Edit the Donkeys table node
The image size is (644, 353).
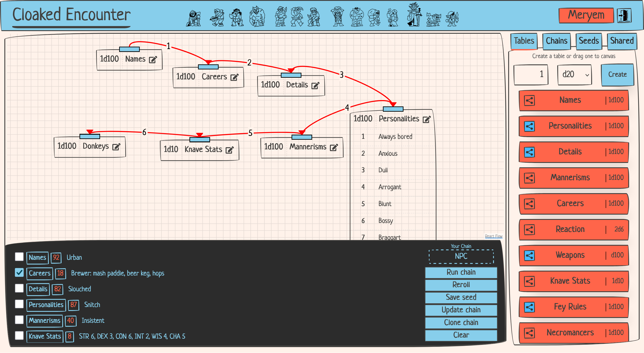116,147
